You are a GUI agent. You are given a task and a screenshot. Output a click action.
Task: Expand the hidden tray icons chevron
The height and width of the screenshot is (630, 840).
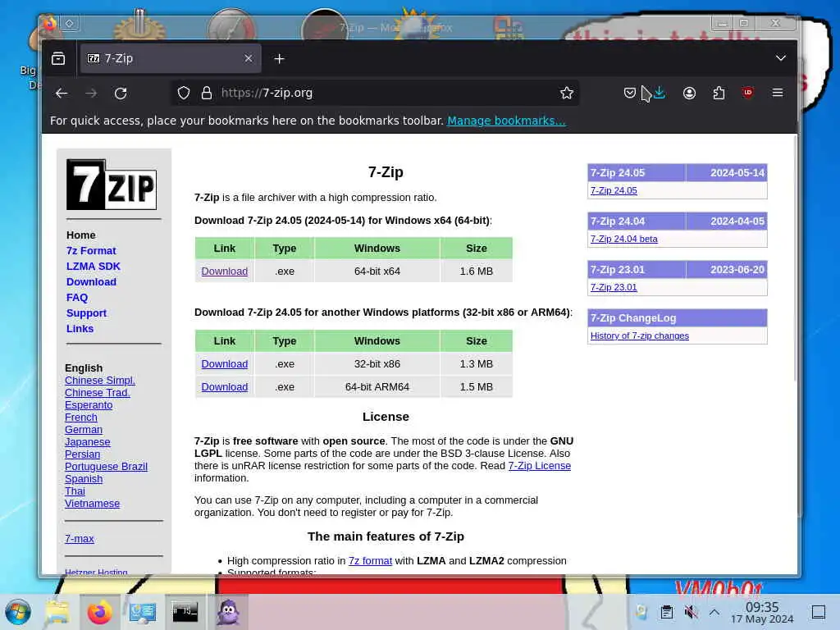click(714, 612)
